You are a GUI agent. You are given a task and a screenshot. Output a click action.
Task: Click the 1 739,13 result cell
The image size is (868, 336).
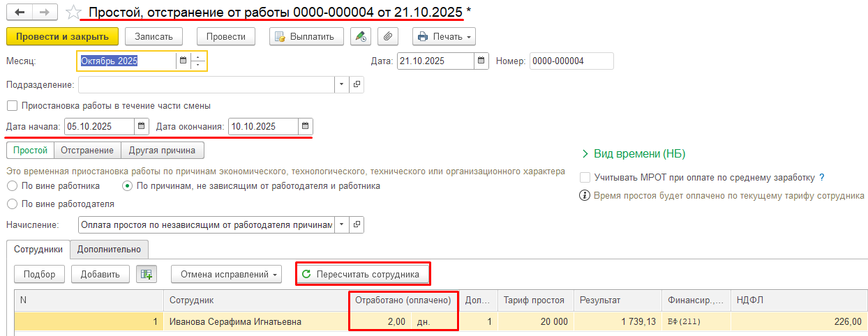pyautogui.click(x=617, y=321)
